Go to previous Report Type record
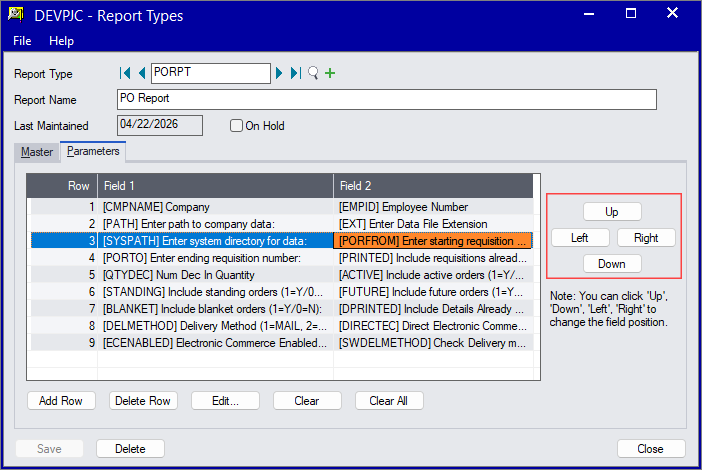The image size is (702, 470). point(141,73)
